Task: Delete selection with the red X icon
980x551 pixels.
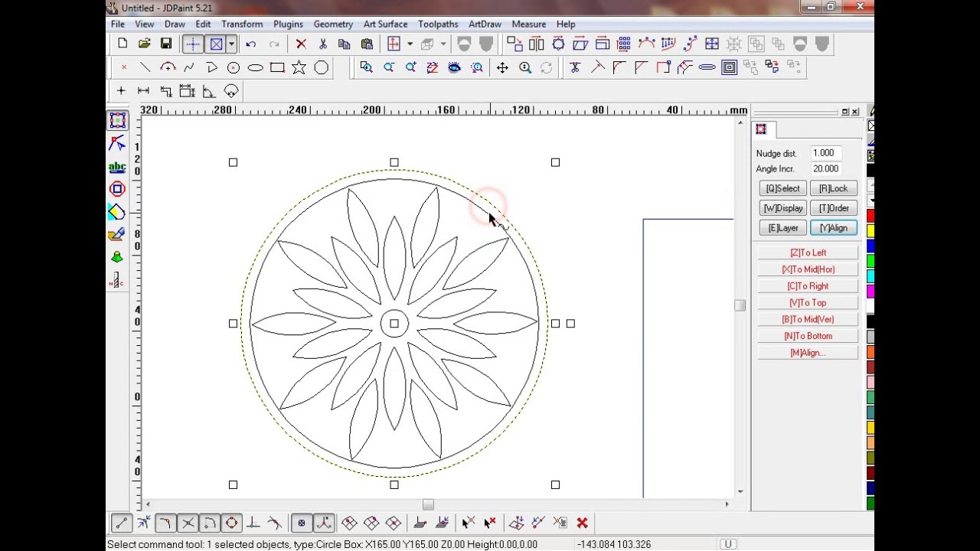Action: [x=301, y=44]
